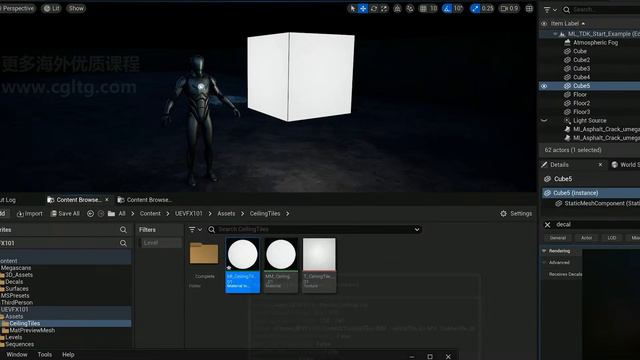
Task: Select the MI_CeilingTiles material instance thumbnail
Action: click(242, 265)
